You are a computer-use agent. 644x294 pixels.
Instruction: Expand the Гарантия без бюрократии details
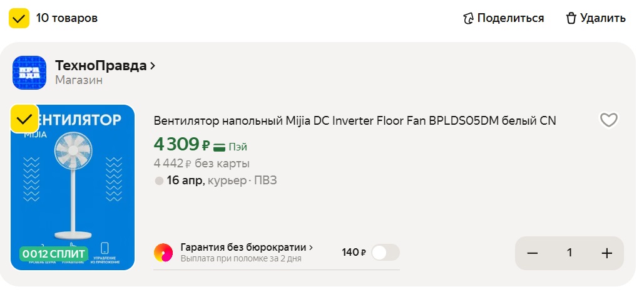[247, 247]
